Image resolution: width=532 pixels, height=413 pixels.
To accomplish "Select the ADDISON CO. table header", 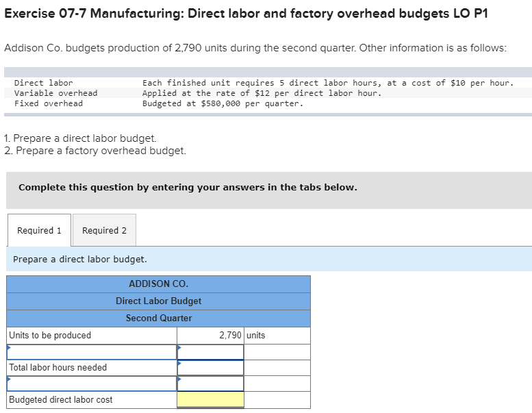I will (158, 284).
